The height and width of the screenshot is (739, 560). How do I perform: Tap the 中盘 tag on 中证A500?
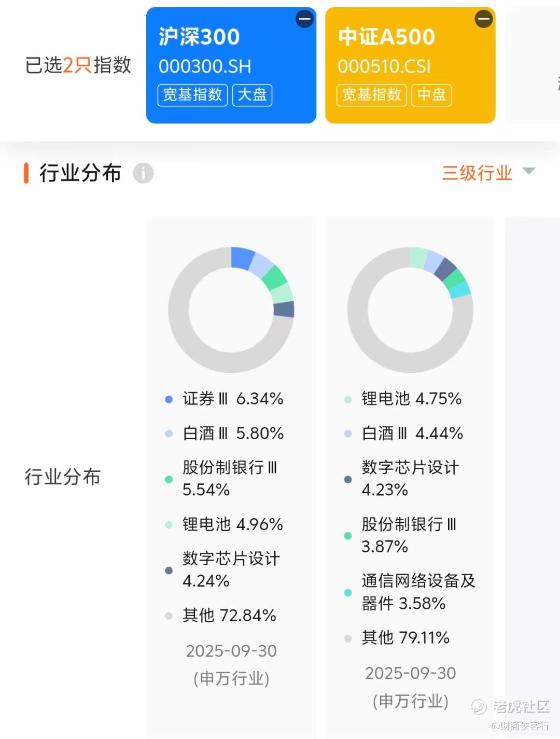pos(431,95)
